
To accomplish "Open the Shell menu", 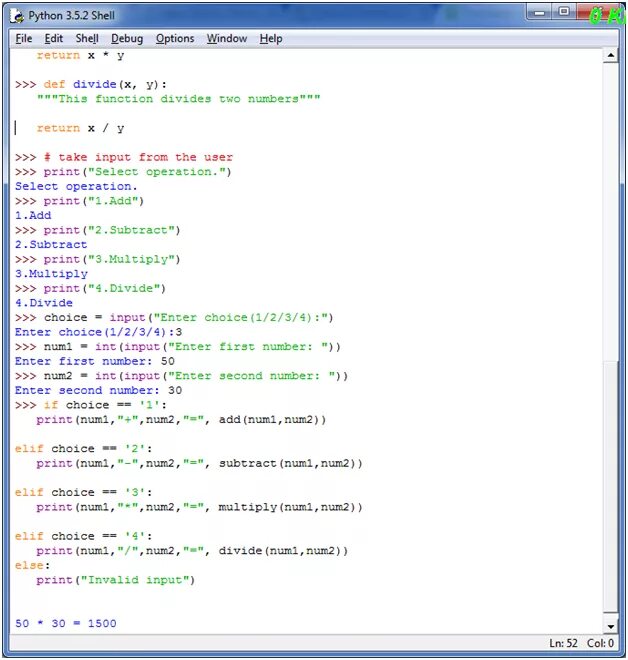I will (87, 39).
